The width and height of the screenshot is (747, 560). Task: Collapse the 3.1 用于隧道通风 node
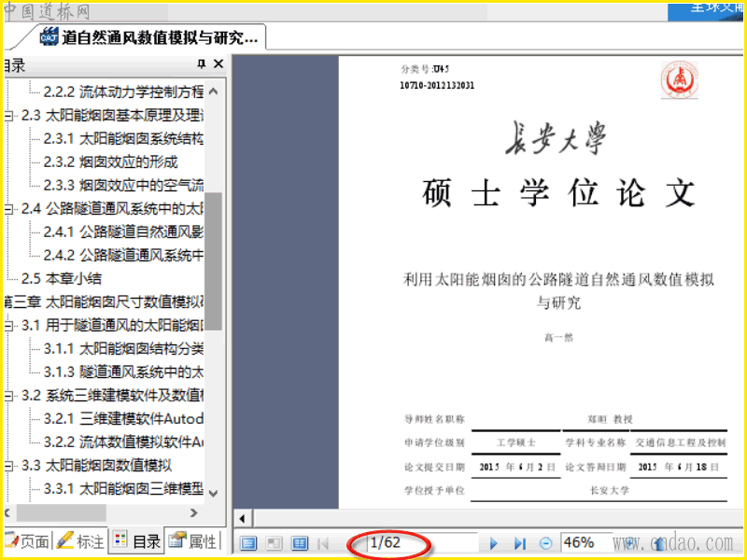coord(8,325)
